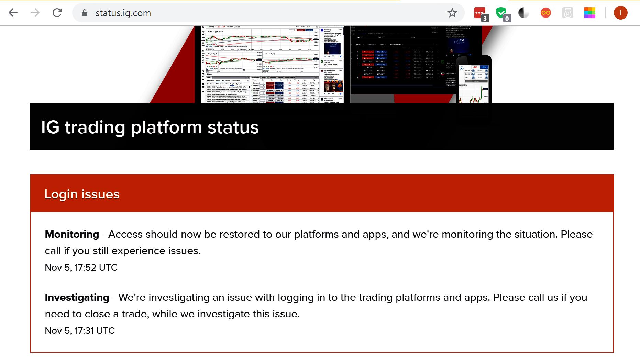Click the 'Nov 5, 17:52 UTC' timestamp
This screenshot has width=640, height=364.
81,268
